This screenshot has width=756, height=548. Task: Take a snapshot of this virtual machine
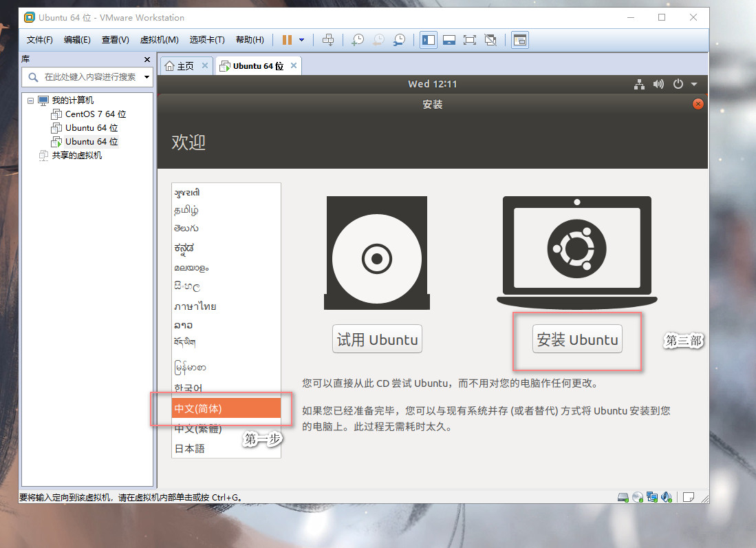[358, 40]
